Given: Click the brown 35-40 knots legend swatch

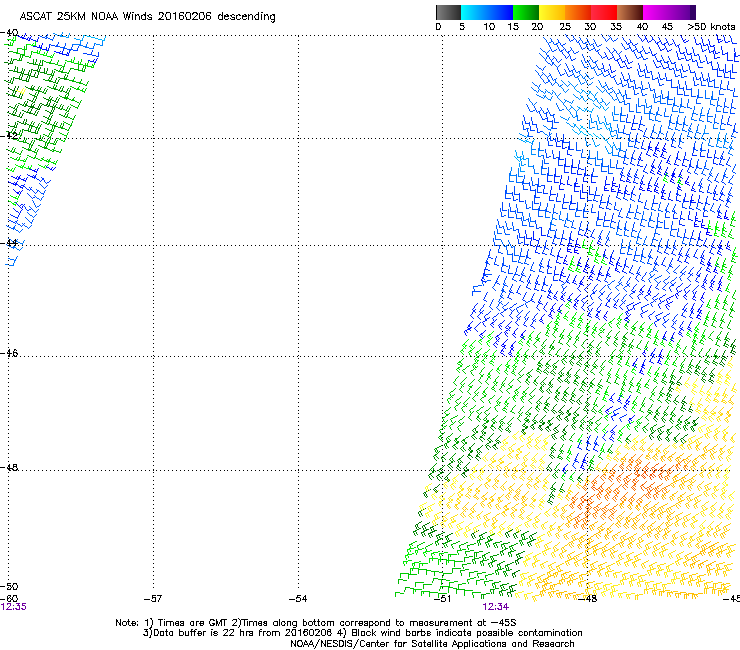Looking at the screenshot, I should coord(630,12).
